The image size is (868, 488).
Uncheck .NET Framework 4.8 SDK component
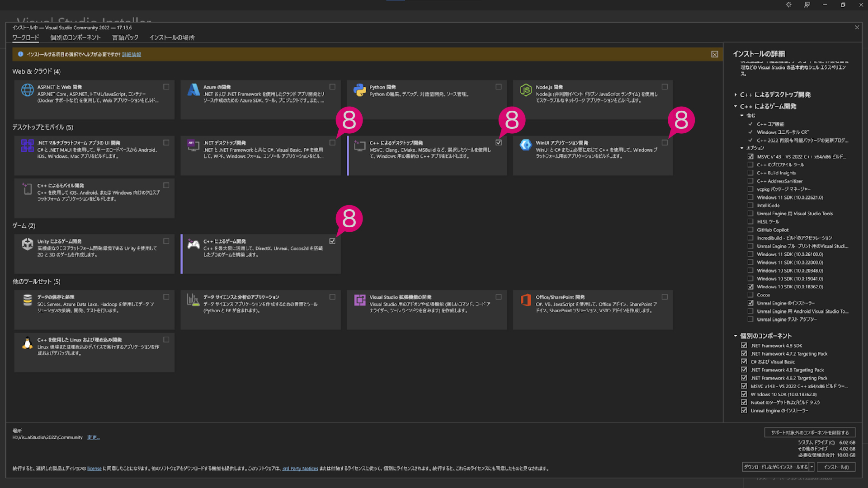click(x=744, y=345)
